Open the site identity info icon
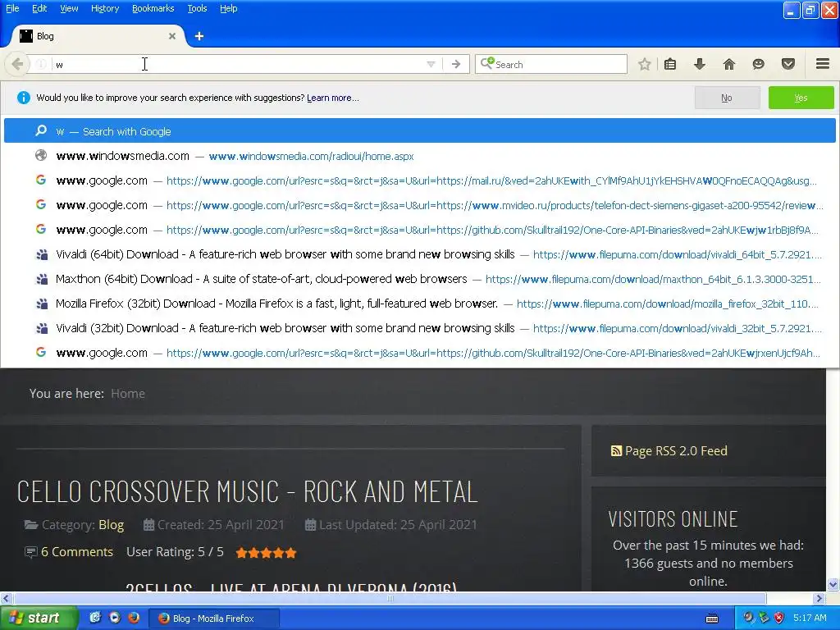840x630 pixels. 41,64
